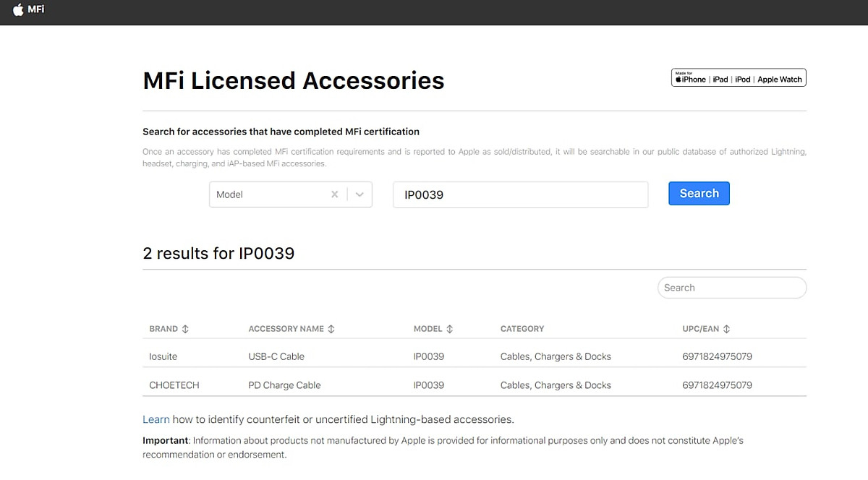Clear the Model selection with the X icon

[334, 194]
